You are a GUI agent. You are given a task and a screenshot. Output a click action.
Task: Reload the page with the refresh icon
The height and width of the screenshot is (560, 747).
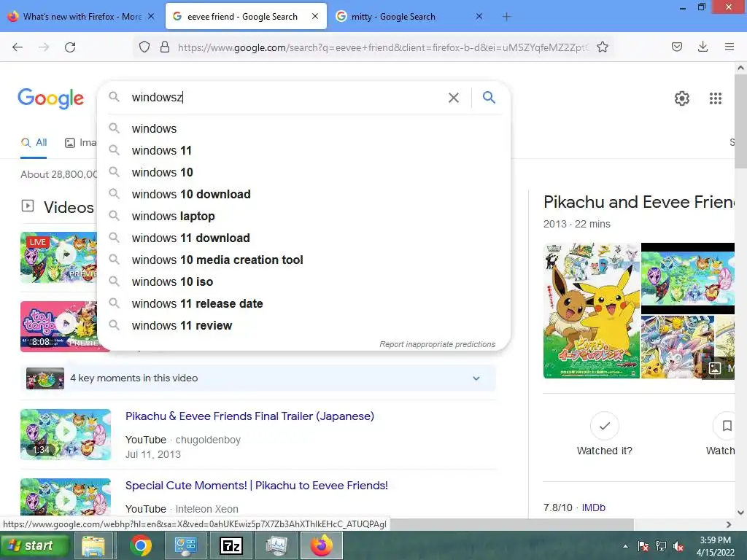(x=70, y=47)
